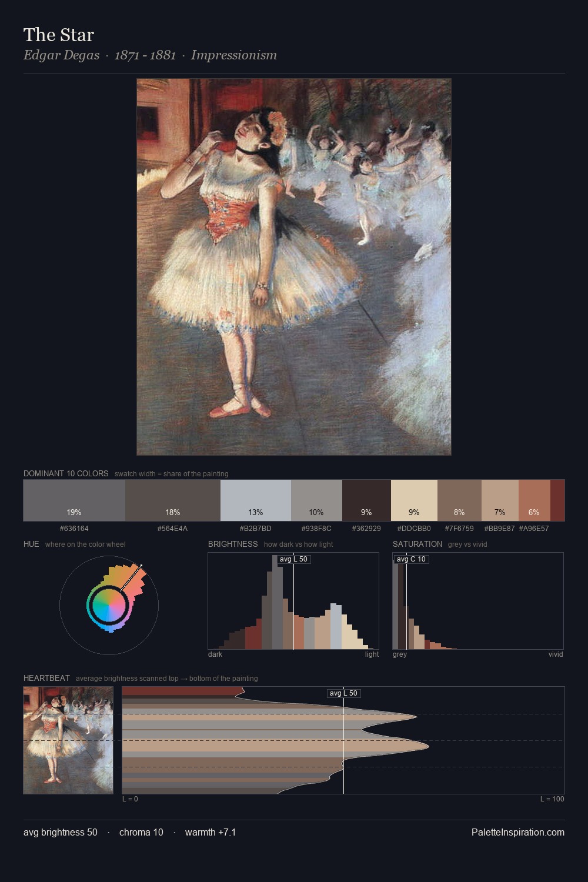Click 'avg brightness 50' in the footer

click(x=61, y=832)
